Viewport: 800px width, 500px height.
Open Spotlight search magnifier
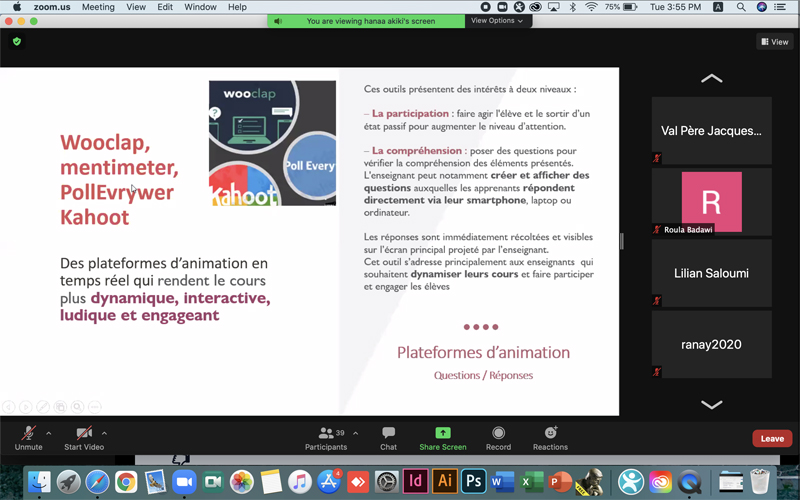point(741,7)
